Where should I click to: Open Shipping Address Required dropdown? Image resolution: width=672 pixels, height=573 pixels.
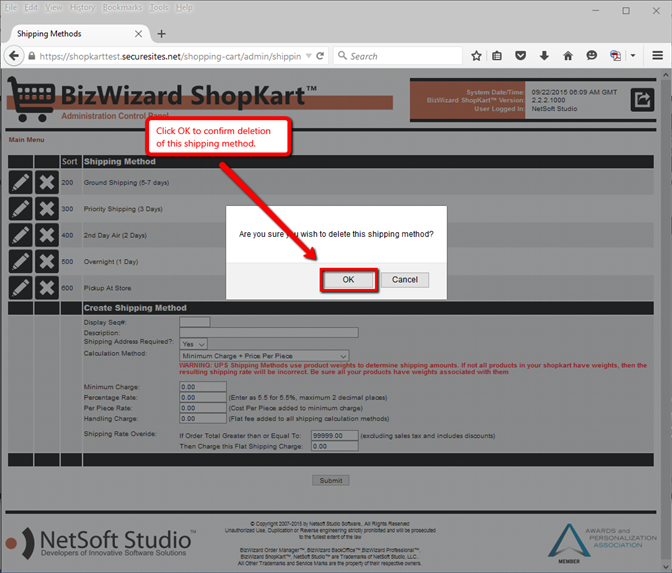point(194,344)
